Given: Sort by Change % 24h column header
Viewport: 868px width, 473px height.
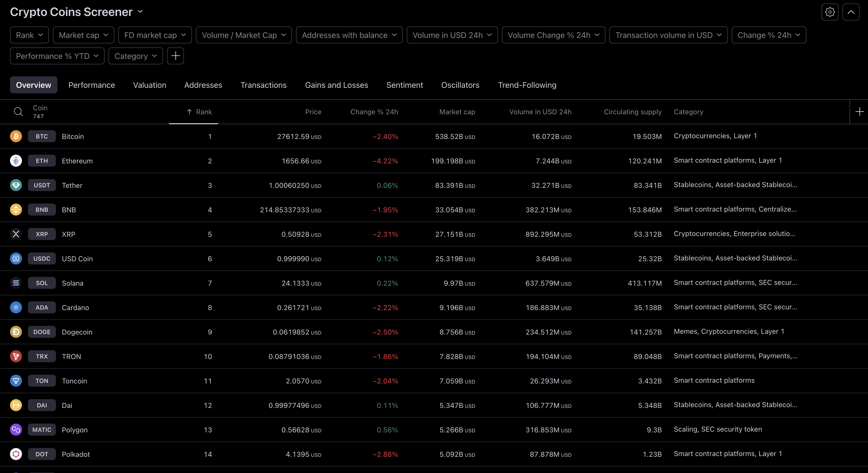Looking at the screenshot, I should pos(374,112).
